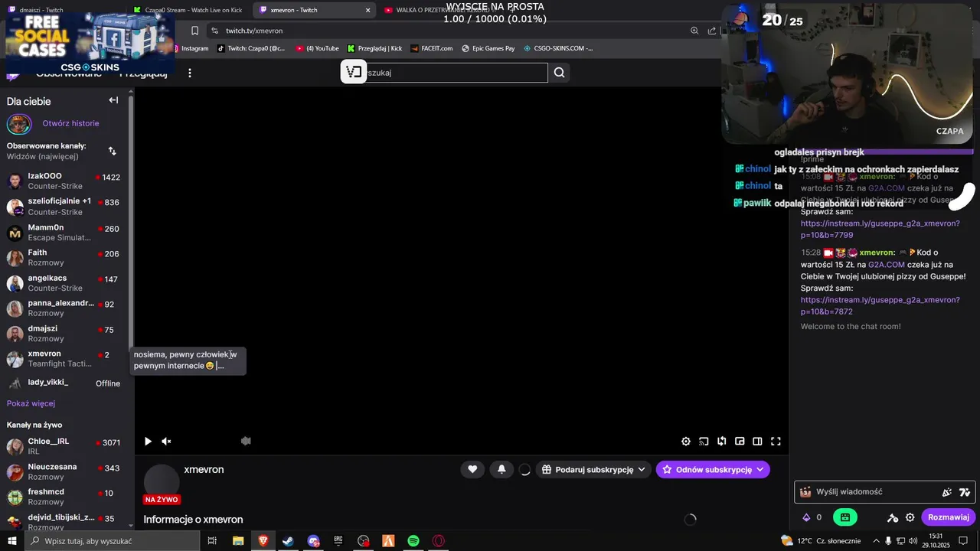This screenshot has height=551, width=980.
Task: Open the party popper emote picker
Action: (x=947, y=492)
